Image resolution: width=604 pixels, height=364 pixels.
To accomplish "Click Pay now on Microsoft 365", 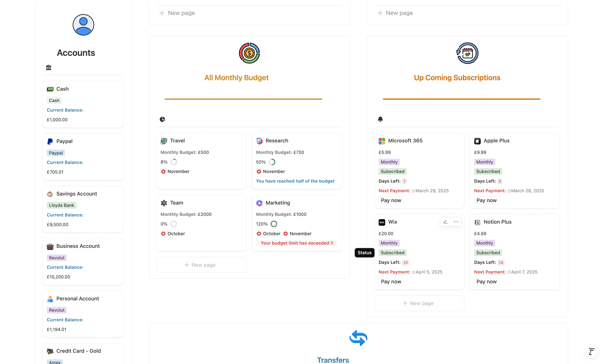I will pyautogui.click(x=391, y=200).
